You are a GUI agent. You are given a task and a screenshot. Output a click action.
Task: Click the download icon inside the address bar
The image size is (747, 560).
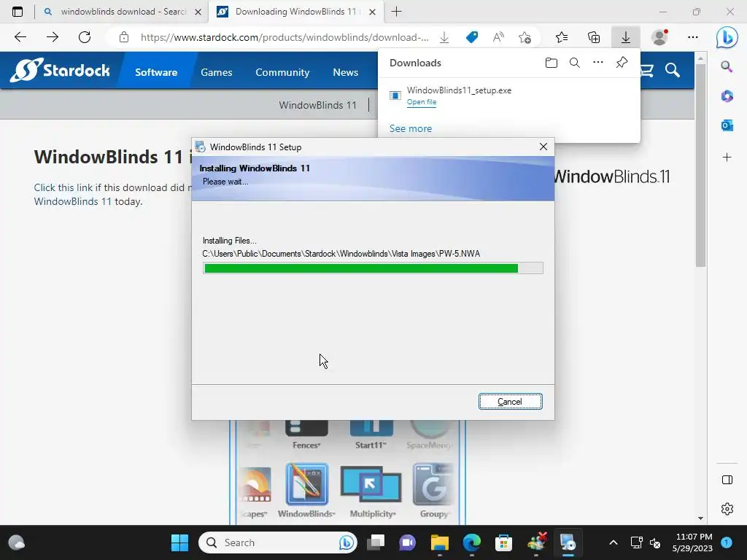click(444, 37)
